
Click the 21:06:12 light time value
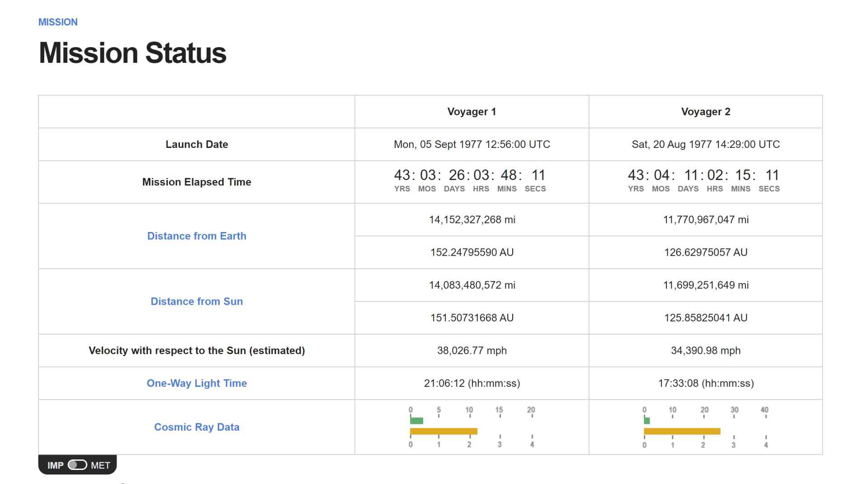(x=472, y=384)
